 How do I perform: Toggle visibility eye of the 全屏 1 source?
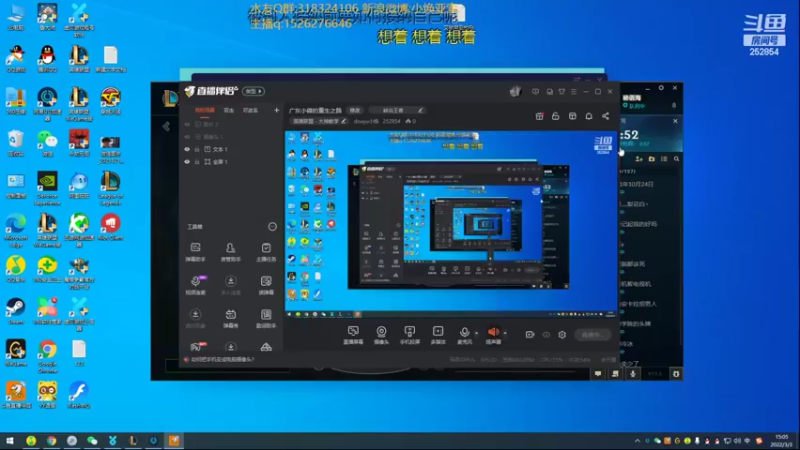187,162
